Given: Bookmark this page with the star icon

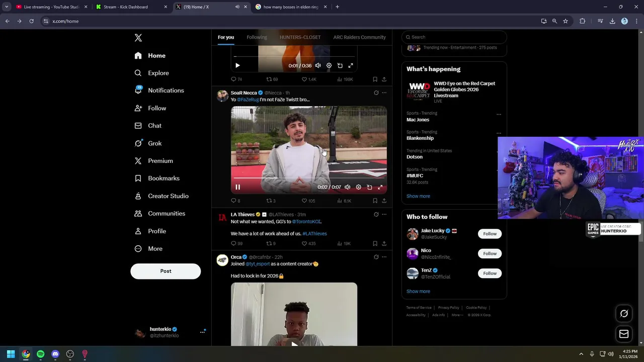Looking at the screenshot, I should [566, 21].
